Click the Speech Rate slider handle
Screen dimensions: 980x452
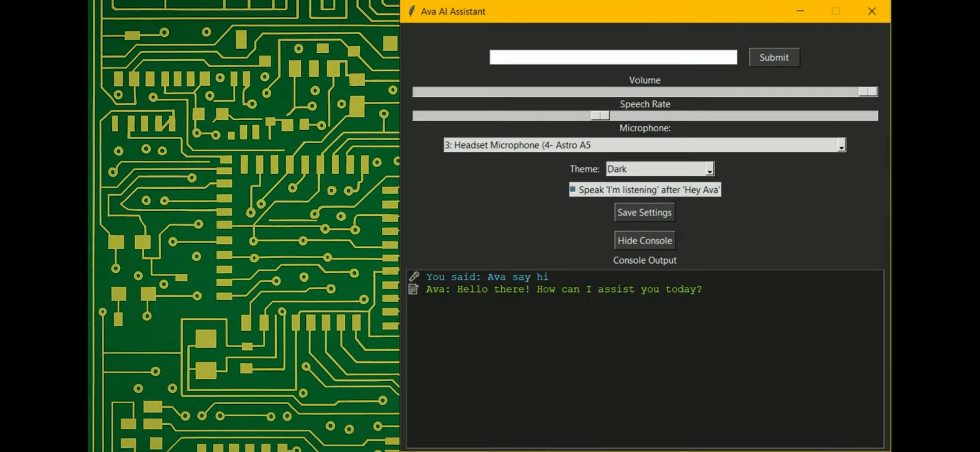pyautogui.click(x=599, y=116)
